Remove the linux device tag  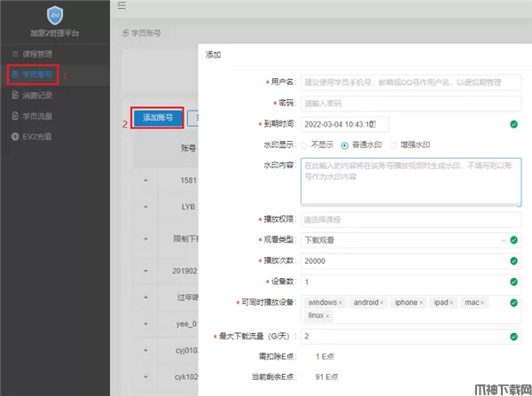pos(327,316)
